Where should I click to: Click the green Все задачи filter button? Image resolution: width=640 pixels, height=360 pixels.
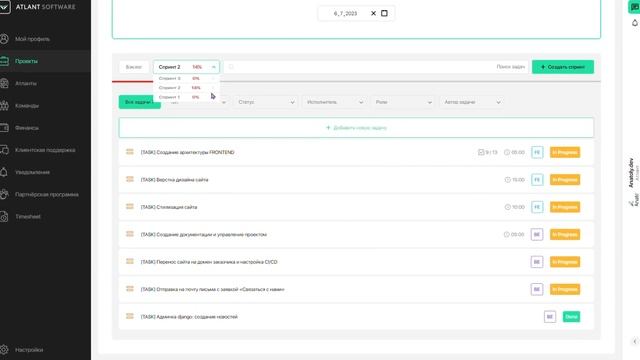click(x=140, y=102)
